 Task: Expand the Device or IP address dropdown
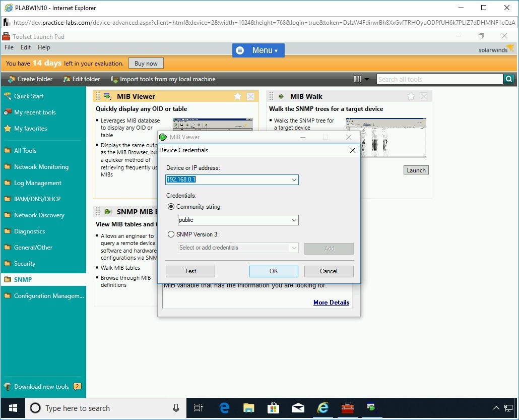coord(294,180)
